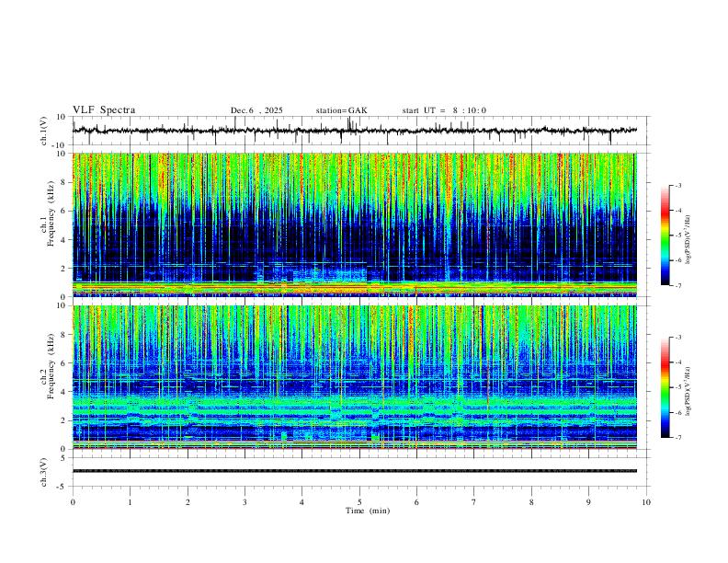The height and width of the screenshot is (563, 728).
Task: Click the "6" kHz tick of ch.2 spectrogram
Action: point(63,363)
